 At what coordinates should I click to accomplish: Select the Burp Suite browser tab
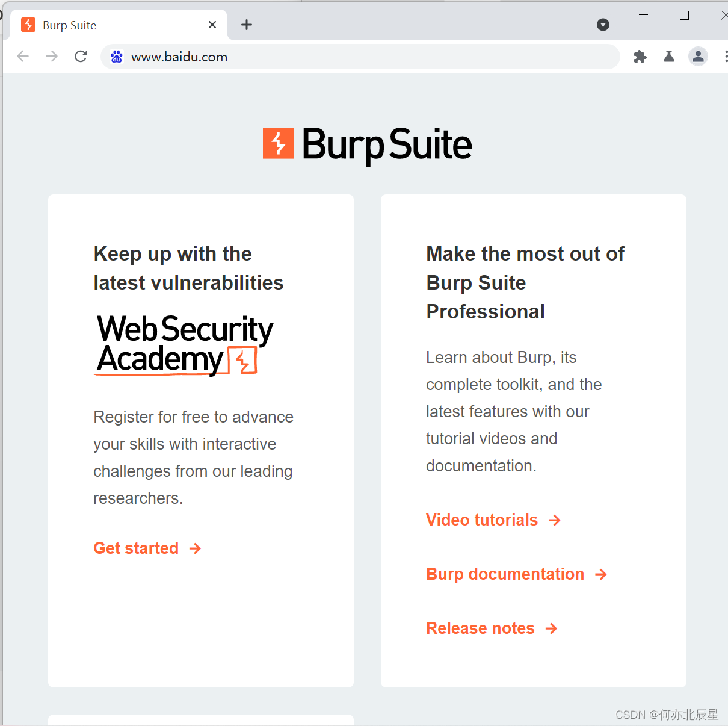(x=118, y=25)
